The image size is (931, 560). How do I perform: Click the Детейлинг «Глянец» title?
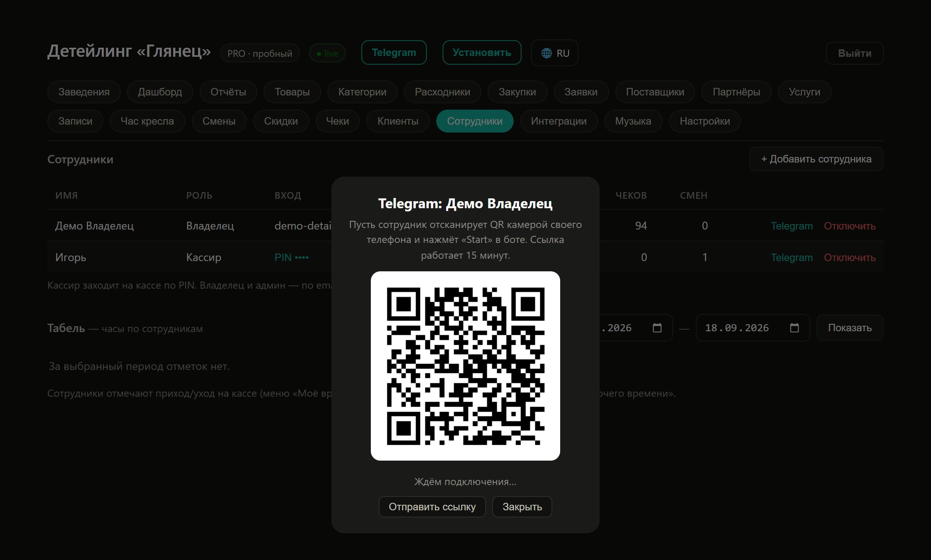[x=129, y=51]
